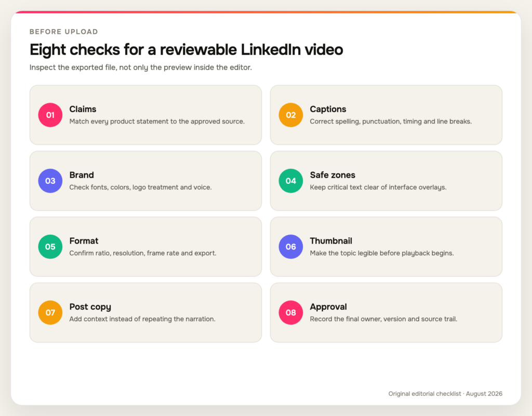This screenshot has height=416, width=532.
Task: Select the 'Format' card title
Action: (x=84, y=240)
